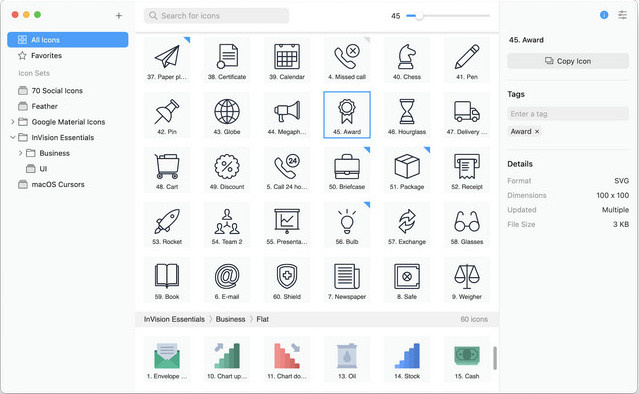Select the Hourglass icon
This screenshot has height=394, width=639.
pyautogui.click(x=407, y=115)
